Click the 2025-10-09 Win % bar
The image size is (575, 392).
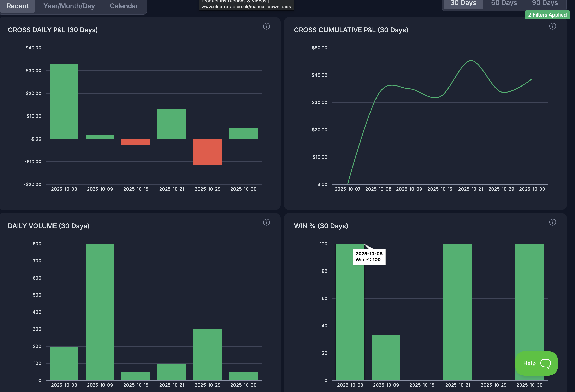(386, 358)
